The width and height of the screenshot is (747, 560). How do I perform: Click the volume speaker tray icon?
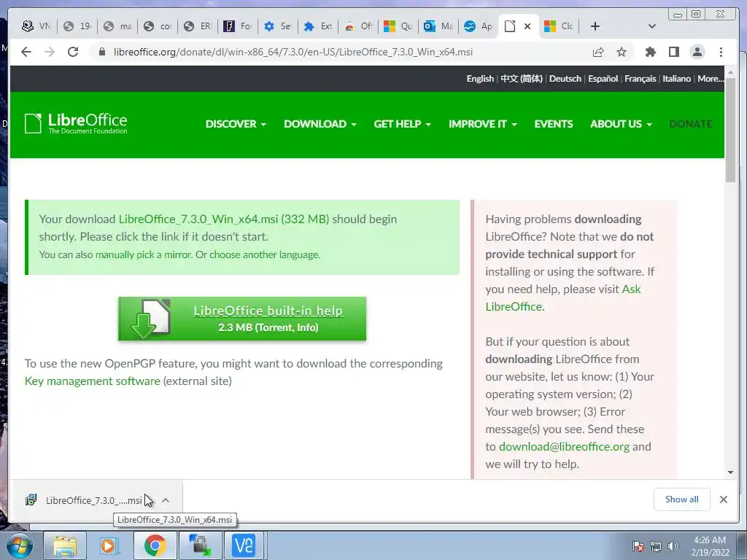coord(673,546)
